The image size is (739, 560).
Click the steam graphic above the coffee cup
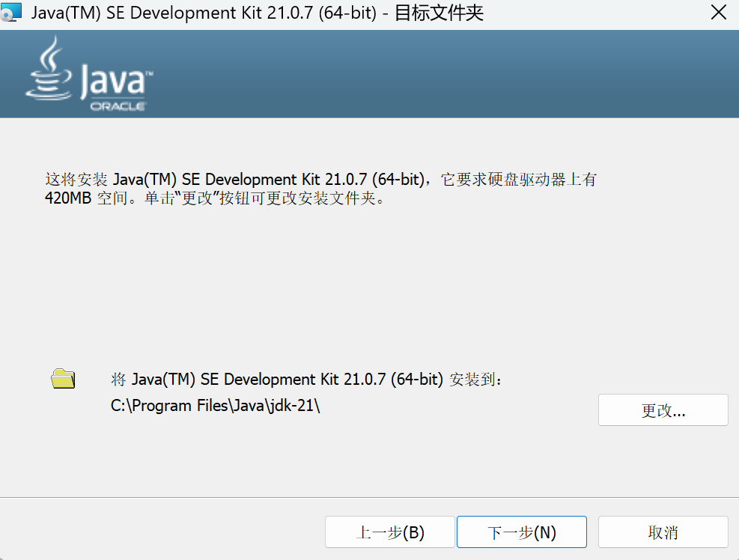[x=49, y=54]
